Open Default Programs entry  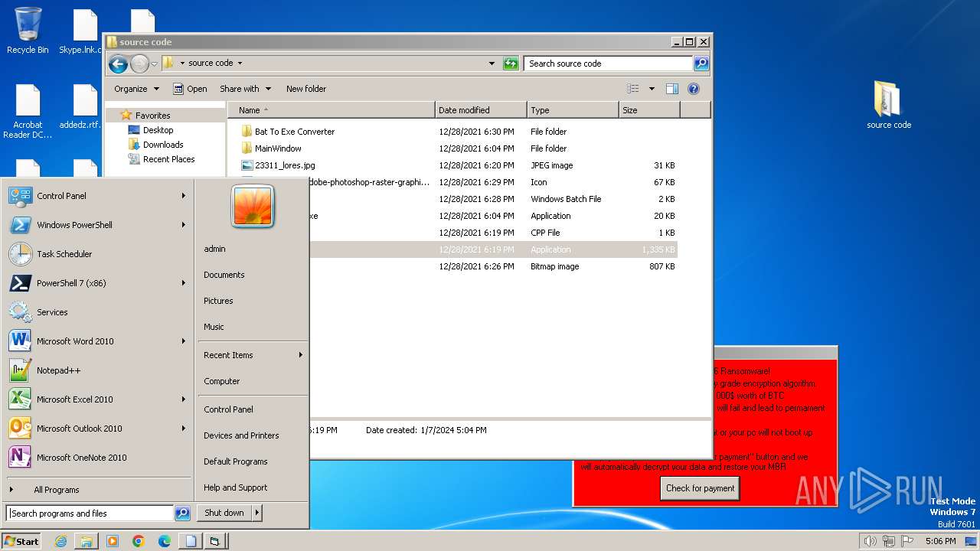pyautogui.click(x=235, y=461)
